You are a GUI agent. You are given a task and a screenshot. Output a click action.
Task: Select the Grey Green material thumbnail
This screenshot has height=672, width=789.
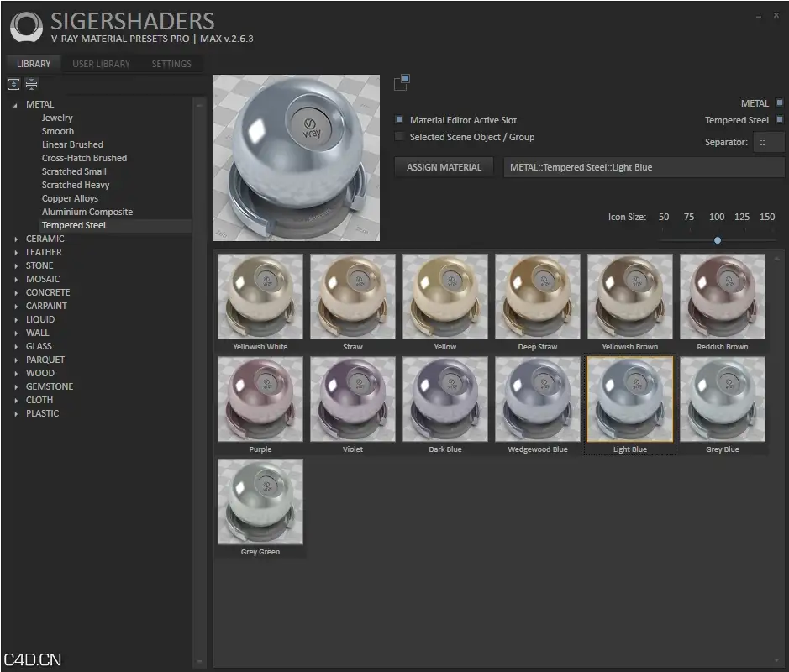260,501
